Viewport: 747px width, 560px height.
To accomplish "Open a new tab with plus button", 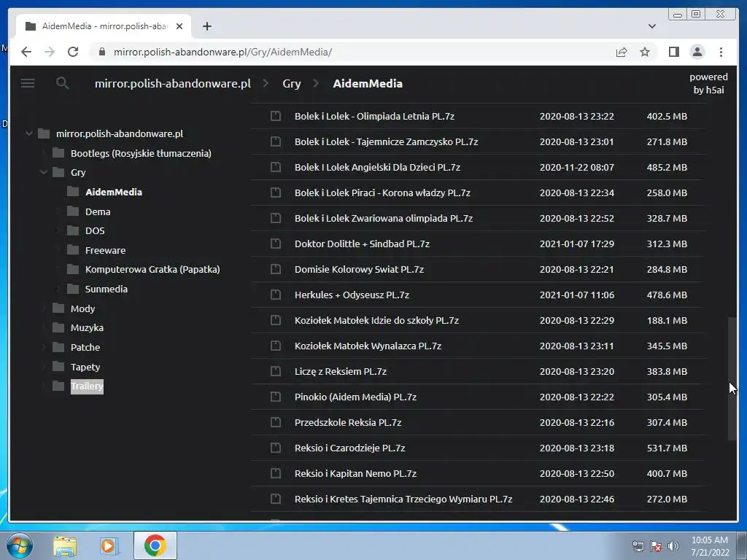I will pyautogui.click(x=206, y=26).
